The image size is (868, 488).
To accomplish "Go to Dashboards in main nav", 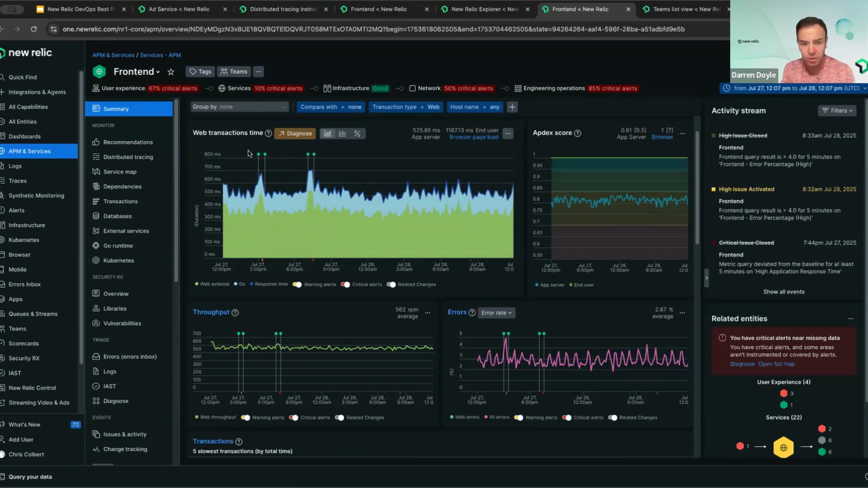I will pos(24,136).
